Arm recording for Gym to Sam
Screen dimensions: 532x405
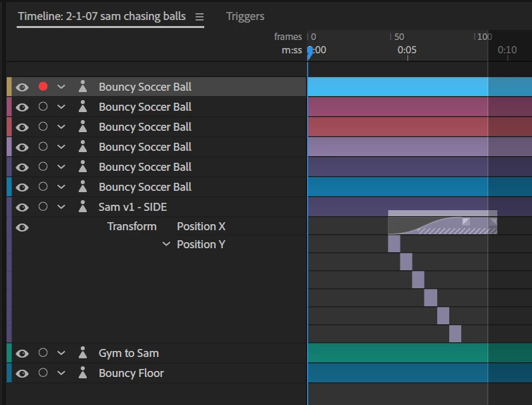(43, 353)
